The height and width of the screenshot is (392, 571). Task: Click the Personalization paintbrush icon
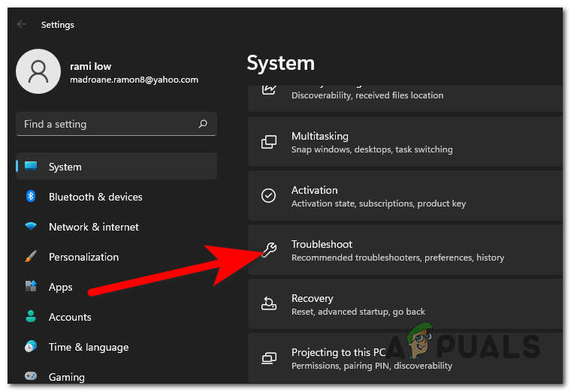31,256
